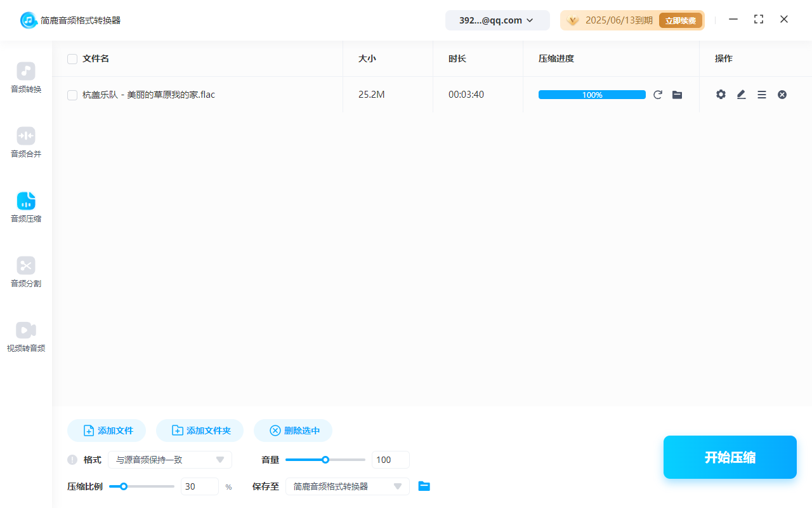Open the 音频合并 feature

pos(25,142)
